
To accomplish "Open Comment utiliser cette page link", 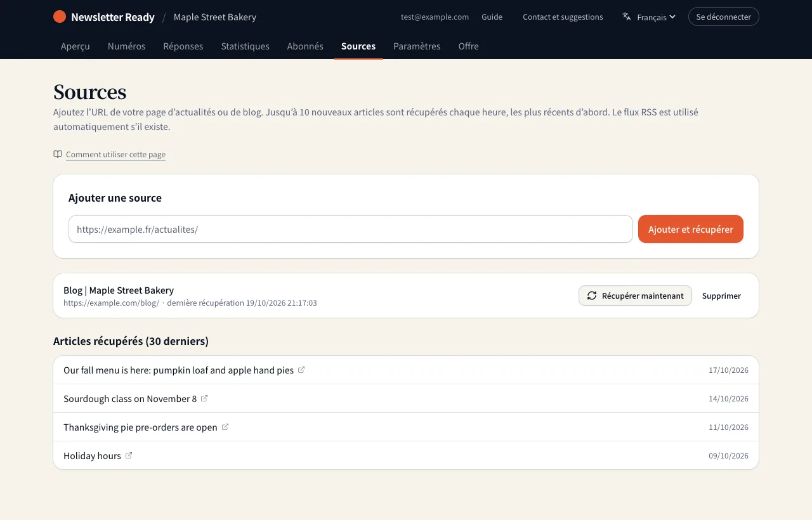I will tap(115, 155).
